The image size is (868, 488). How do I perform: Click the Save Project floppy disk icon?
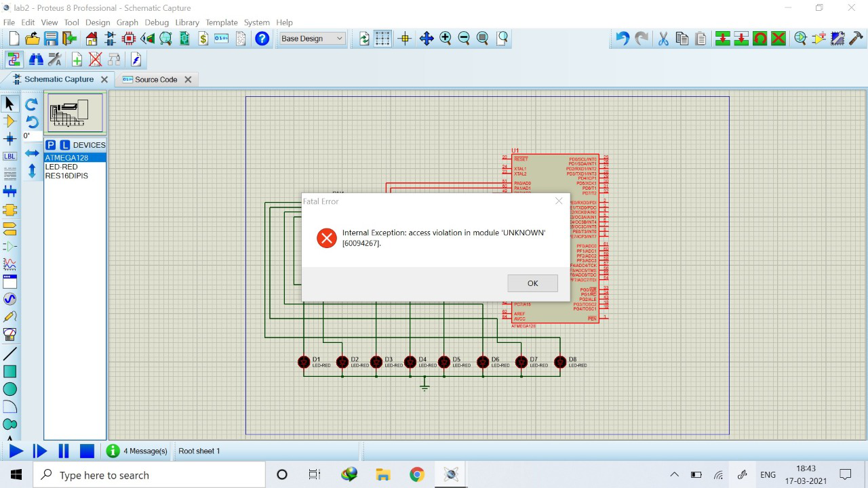pos(51,39)
